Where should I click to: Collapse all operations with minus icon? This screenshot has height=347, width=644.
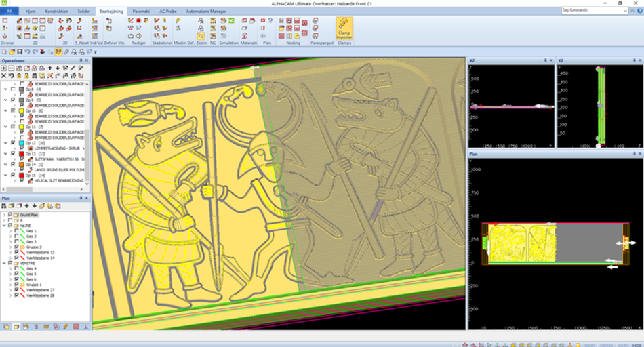pyautogui.click(x=12, y=68)
